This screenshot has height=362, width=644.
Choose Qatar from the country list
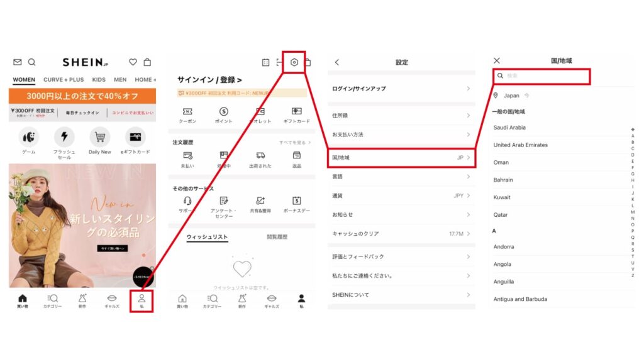500,215
